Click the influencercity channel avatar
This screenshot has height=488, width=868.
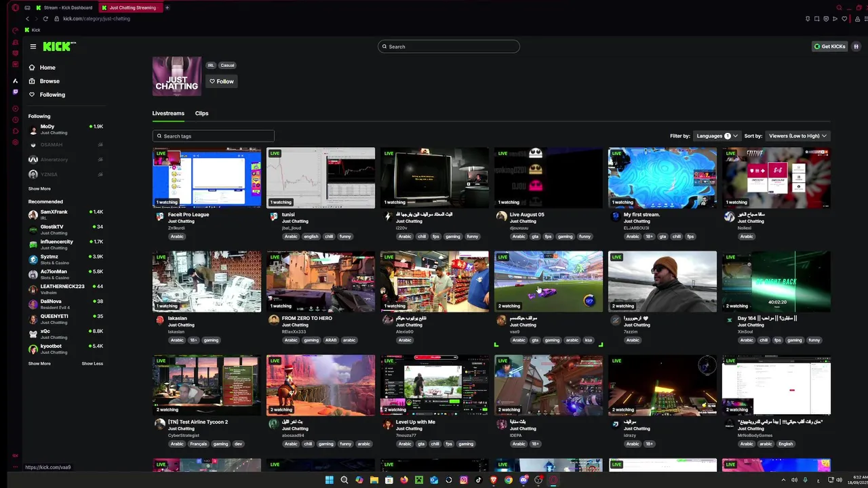pyautogui.click(x=33, y=245)
